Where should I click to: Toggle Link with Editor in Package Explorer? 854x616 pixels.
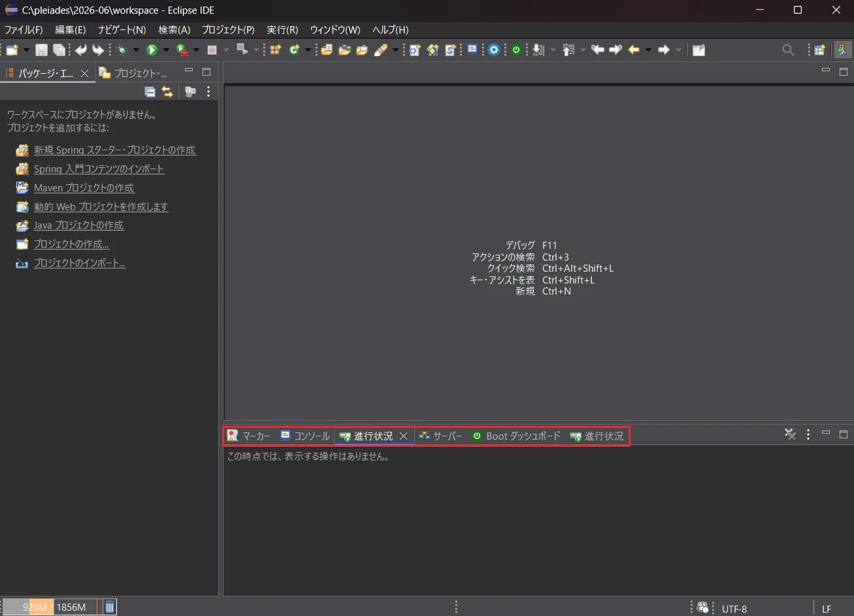point(167,92)
